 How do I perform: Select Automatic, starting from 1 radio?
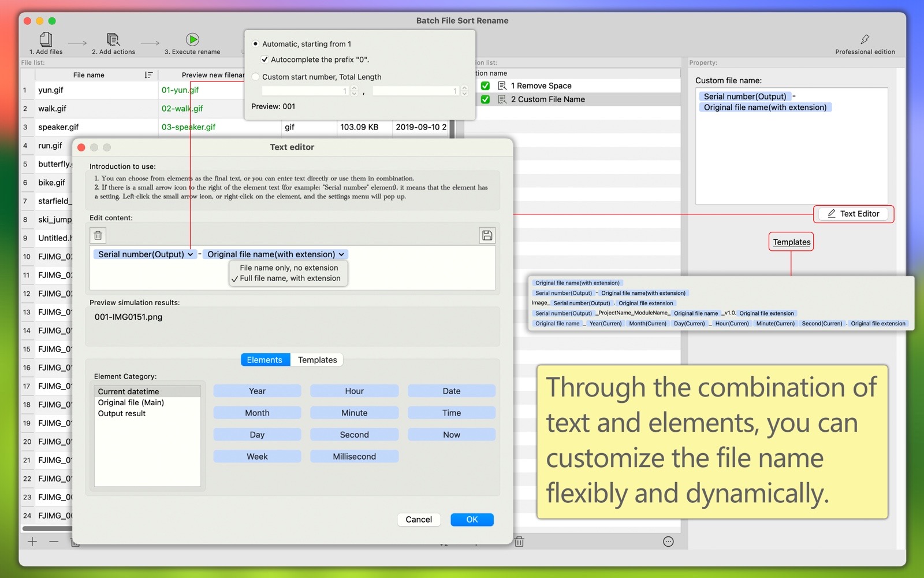[256, 44]
